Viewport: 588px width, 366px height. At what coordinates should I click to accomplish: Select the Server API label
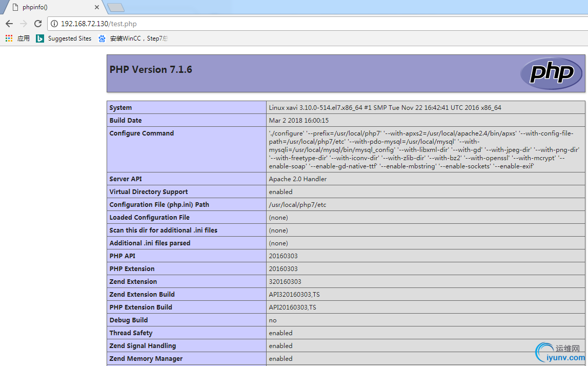point(126,179)
